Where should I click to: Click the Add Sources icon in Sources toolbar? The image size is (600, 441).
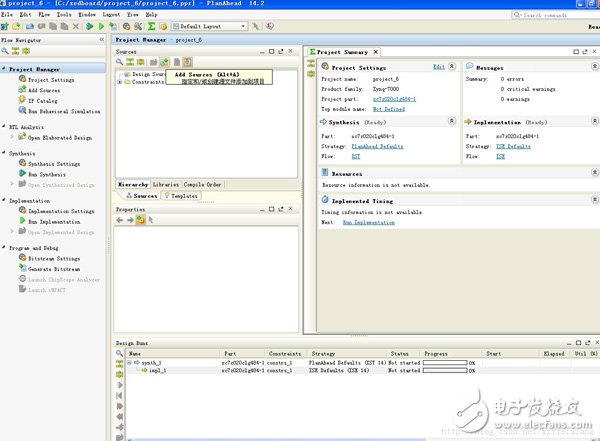(x=163, y=62)
